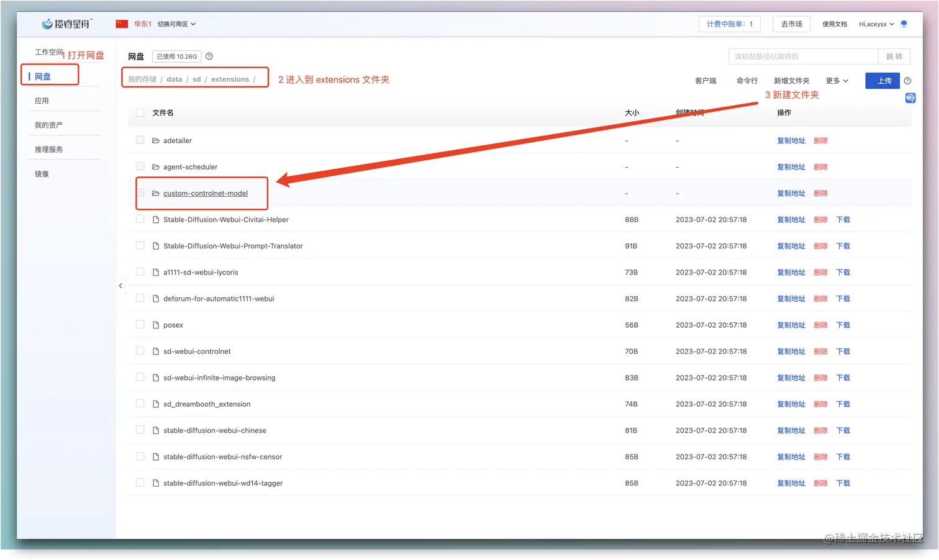This screenshot has height=560, width=939.
Task: Check the select-all checkbox in table header
Action: click(x=140, y=113)
